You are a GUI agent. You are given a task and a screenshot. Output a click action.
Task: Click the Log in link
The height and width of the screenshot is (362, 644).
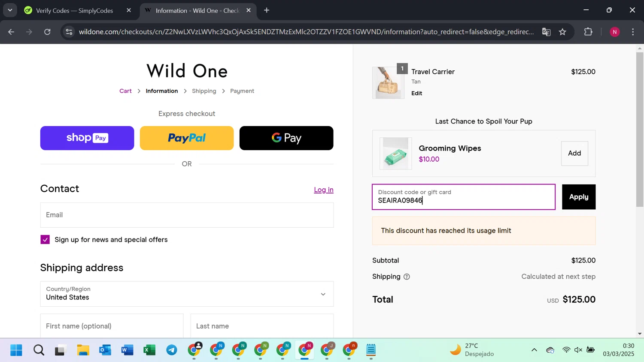pyautogui.click(x=323, y=190)
